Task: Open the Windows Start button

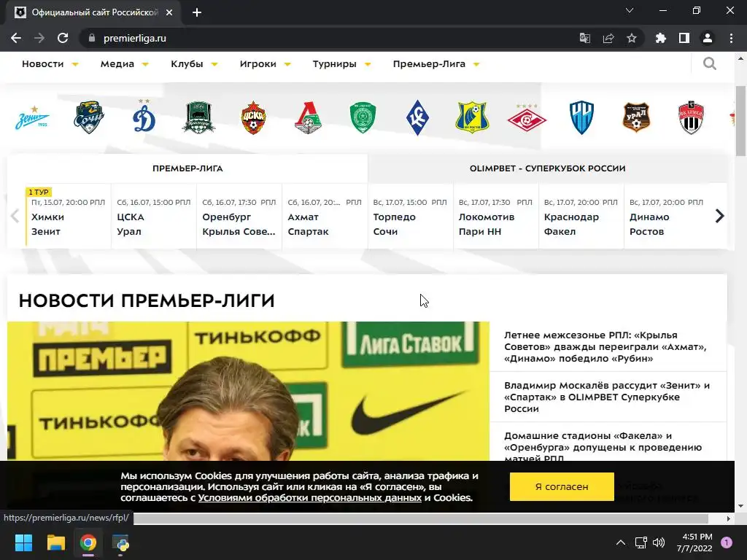Action: point(23,542)
